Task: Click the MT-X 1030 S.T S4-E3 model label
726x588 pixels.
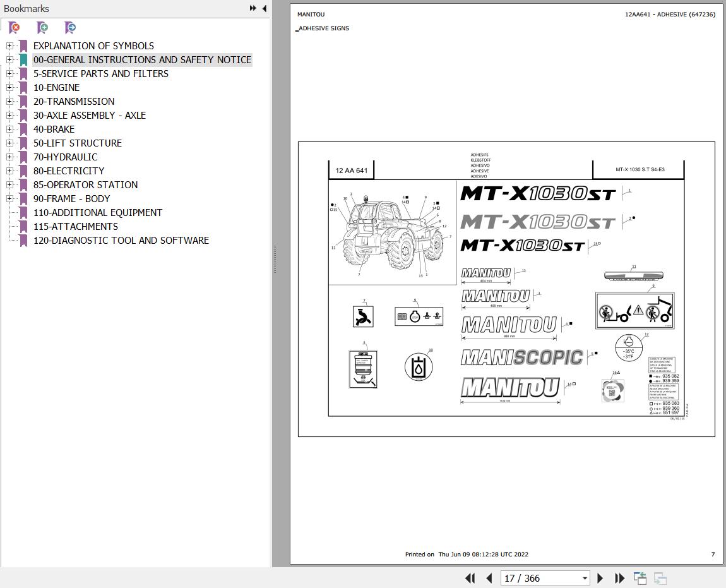Action: point(640,170)
